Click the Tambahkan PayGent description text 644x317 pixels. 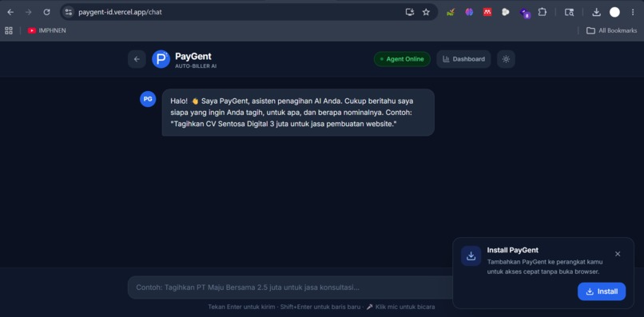click(545, 267)
